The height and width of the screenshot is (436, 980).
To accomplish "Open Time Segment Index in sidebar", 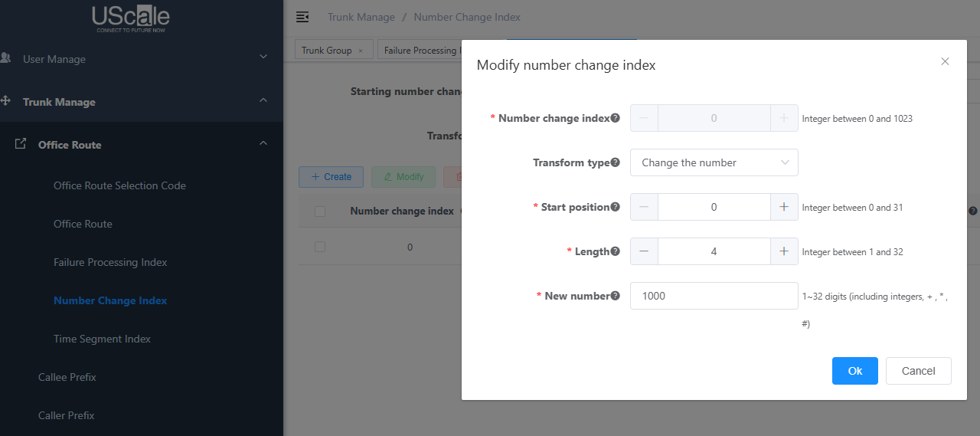I will point(102,339).
